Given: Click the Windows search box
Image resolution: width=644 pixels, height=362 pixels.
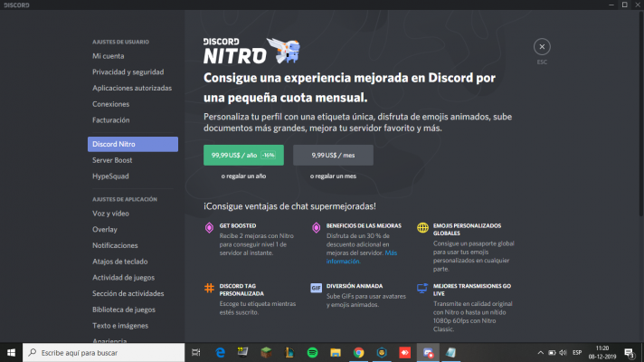Looking at the screenshot, I should (x=103, y=353).
